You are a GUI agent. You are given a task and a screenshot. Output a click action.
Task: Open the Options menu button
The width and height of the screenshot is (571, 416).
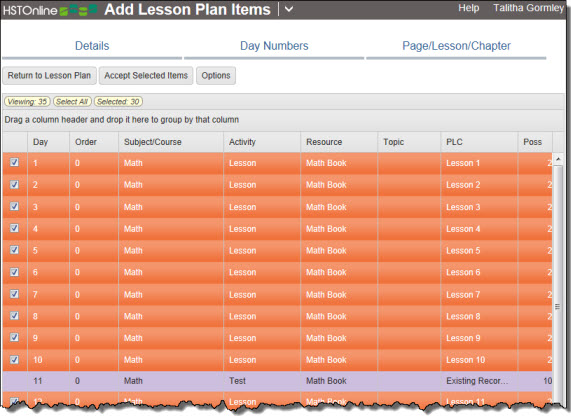[216, 75]
